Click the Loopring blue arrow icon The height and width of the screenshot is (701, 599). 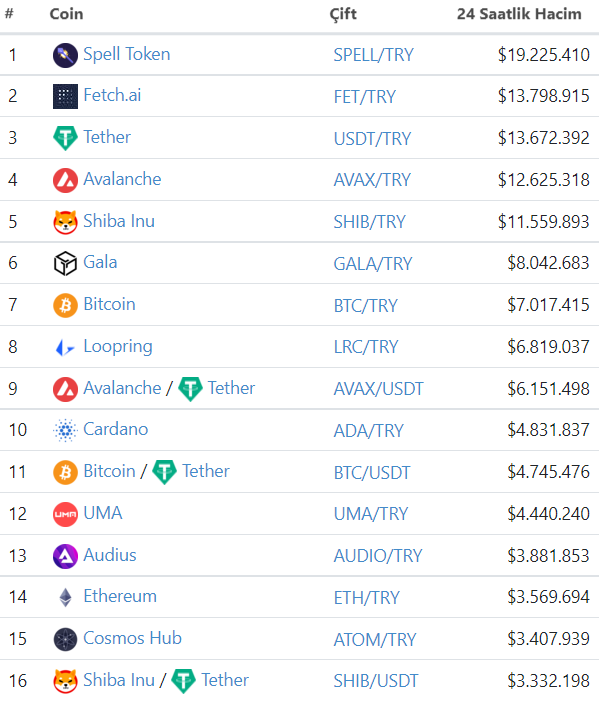(65, 347)
